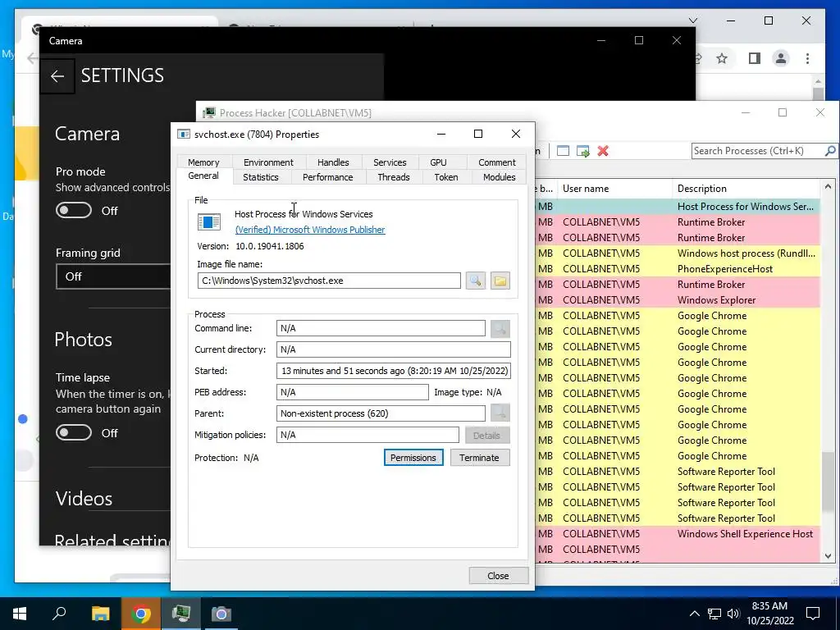Click the Terminate button

tap(479, 458)
